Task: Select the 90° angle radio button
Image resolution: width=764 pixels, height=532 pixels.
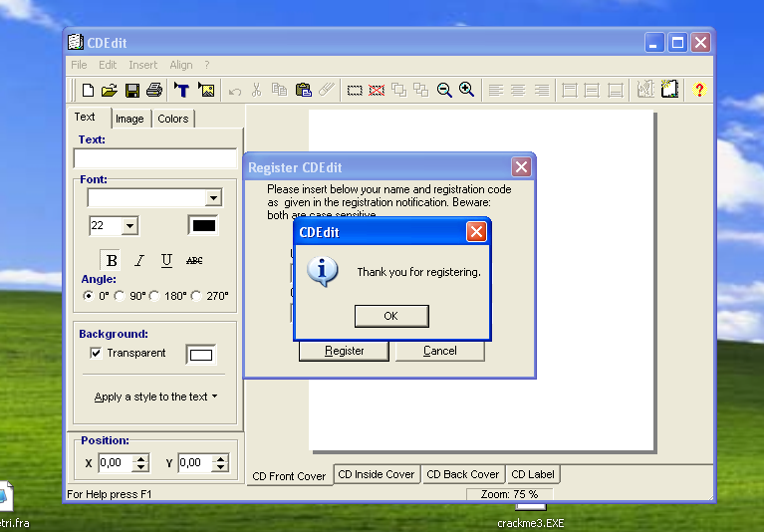Action: [x=121, y=296]
